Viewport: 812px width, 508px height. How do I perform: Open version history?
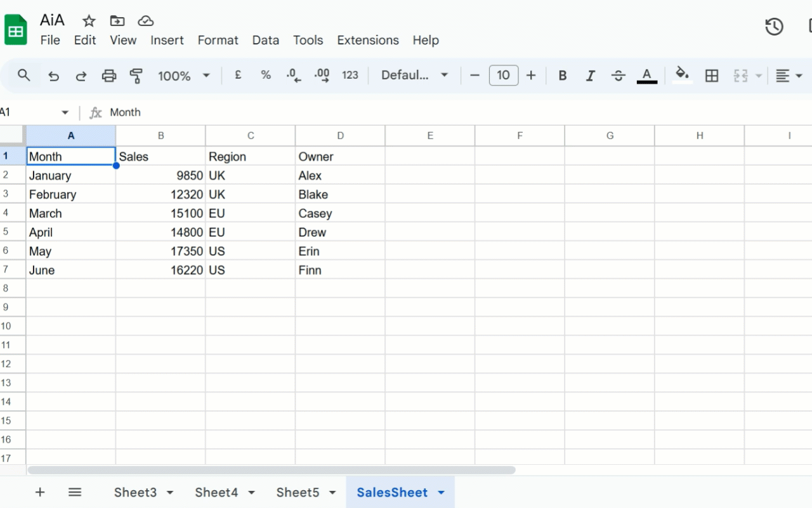[773, 27]
